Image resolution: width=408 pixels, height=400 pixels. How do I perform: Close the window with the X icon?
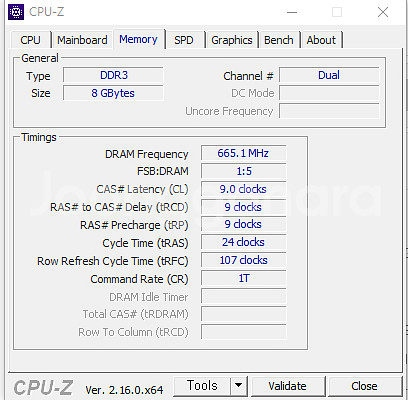pos(383,12)
